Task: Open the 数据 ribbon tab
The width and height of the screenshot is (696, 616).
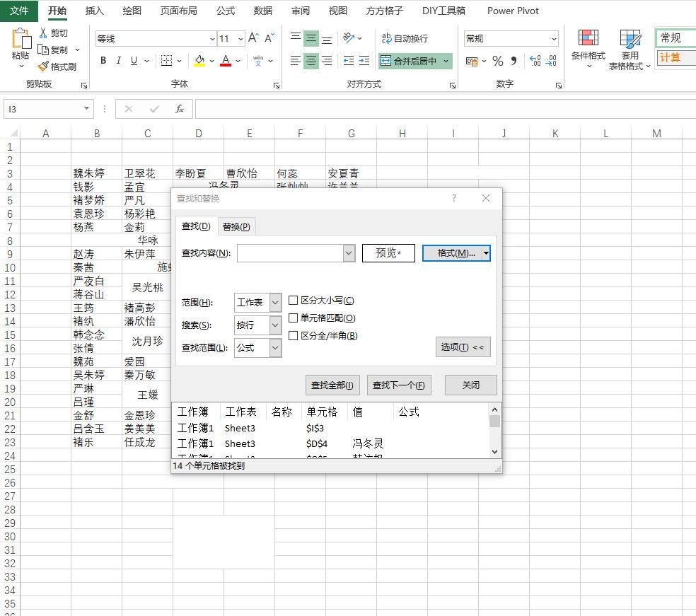Action: 262,11
